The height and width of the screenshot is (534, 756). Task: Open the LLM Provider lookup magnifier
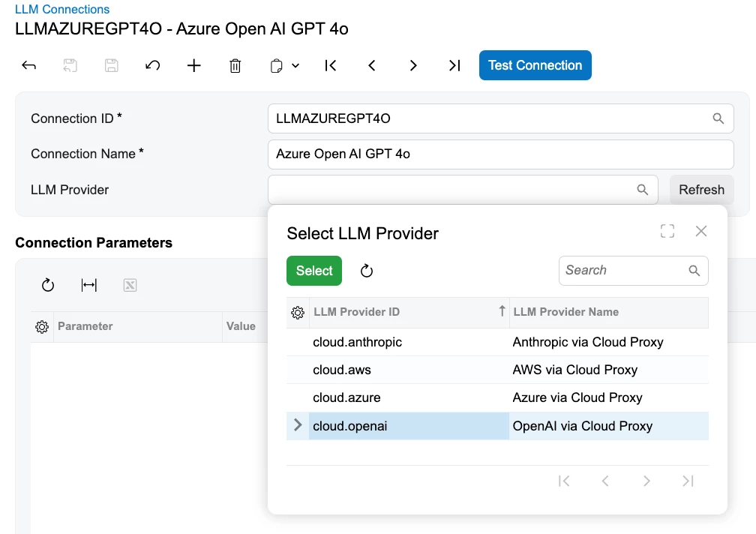(x=643, y=190)
